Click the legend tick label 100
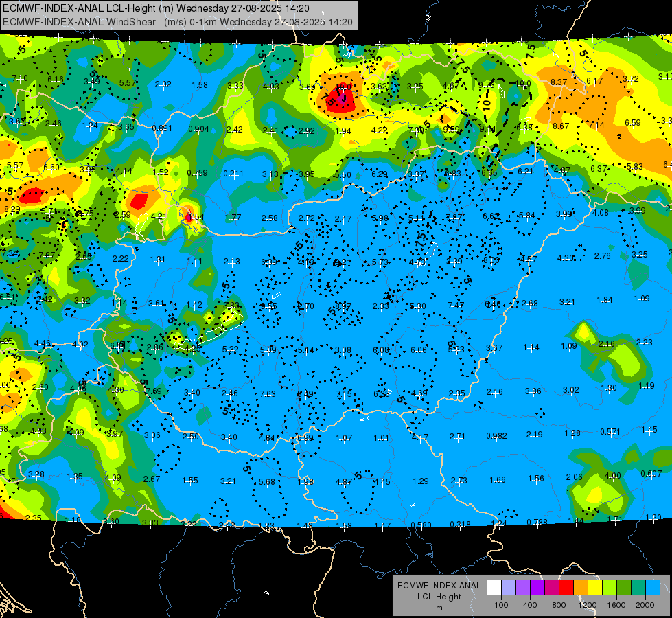This screenshot has height=618, width=672. click(x=502, y=605)
